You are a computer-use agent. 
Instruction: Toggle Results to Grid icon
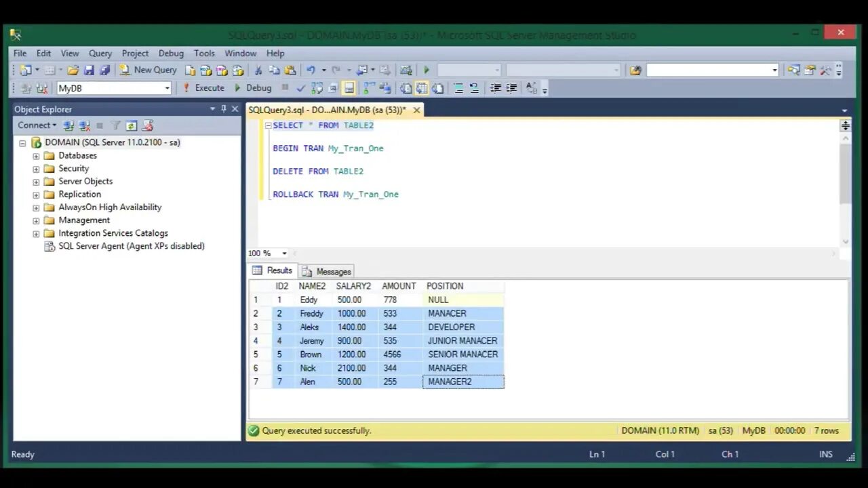[x=422, y=88]
